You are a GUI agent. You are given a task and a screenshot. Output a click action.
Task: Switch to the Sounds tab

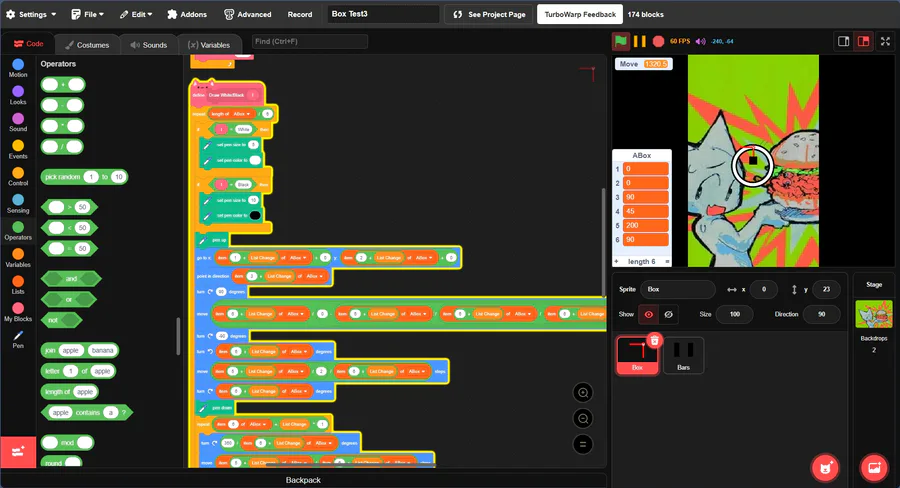pyautogui.click(x=149, y=45)
